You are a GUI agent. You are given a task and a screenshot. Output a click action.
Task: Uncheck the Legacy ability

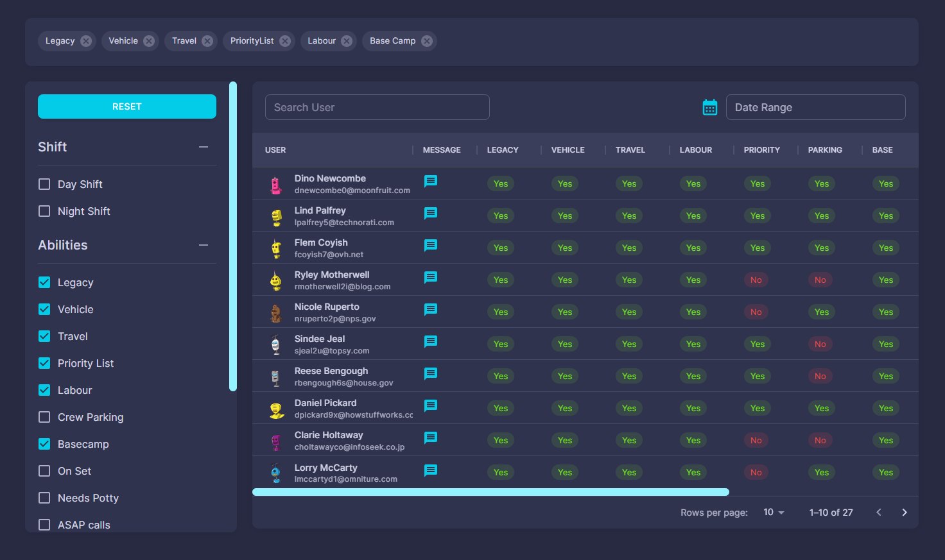44,282
